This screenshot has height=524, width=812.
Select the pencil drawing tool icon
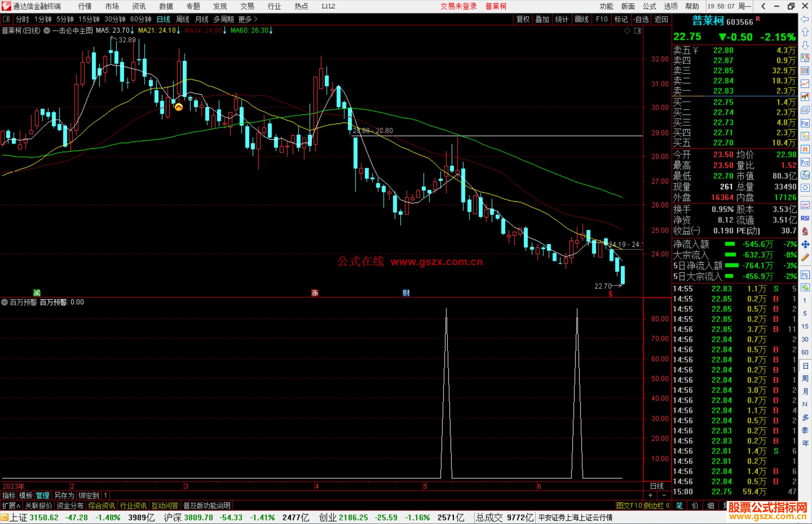(x=805, y=257)
